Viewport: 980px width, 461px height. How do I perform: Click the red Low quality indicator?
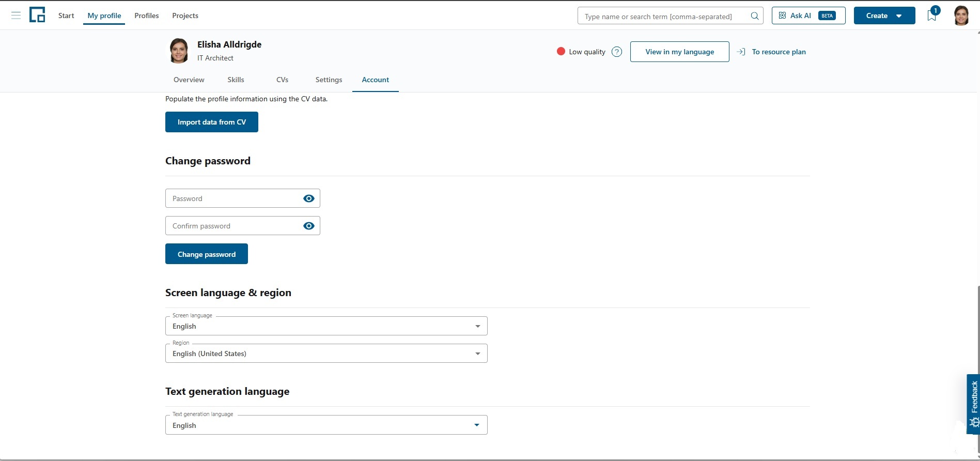(561, 52)
